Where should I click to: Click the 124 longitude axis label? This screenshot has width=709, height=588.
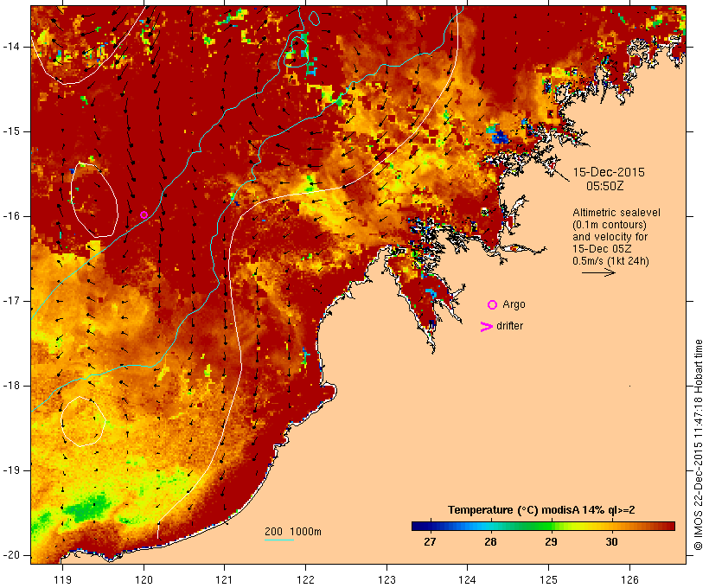click(x=468, y=579)
